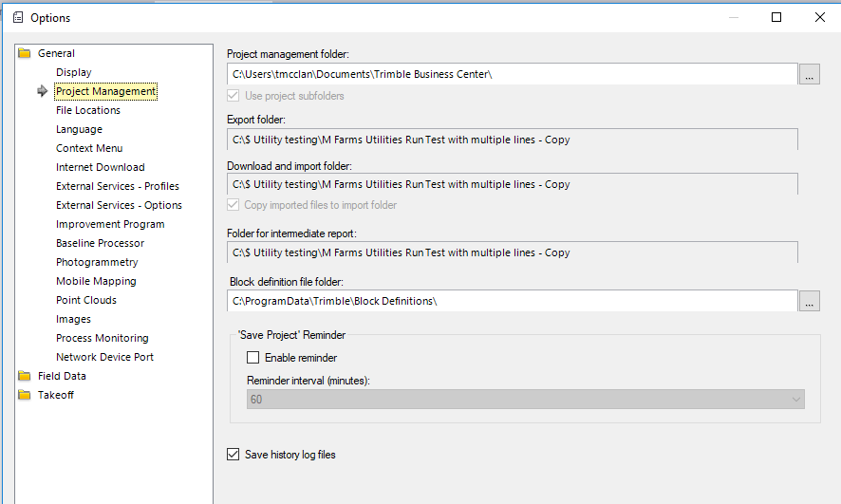Screen dimensions: 841x504
Task: Toggle Use project subfolders checkbox
Action: coord(234,96)
